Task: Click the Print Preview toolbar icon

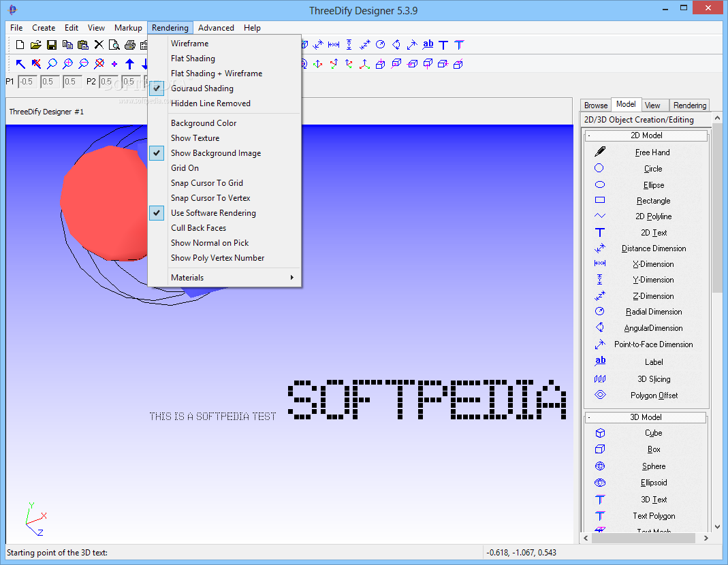Action: pos(114,44)
